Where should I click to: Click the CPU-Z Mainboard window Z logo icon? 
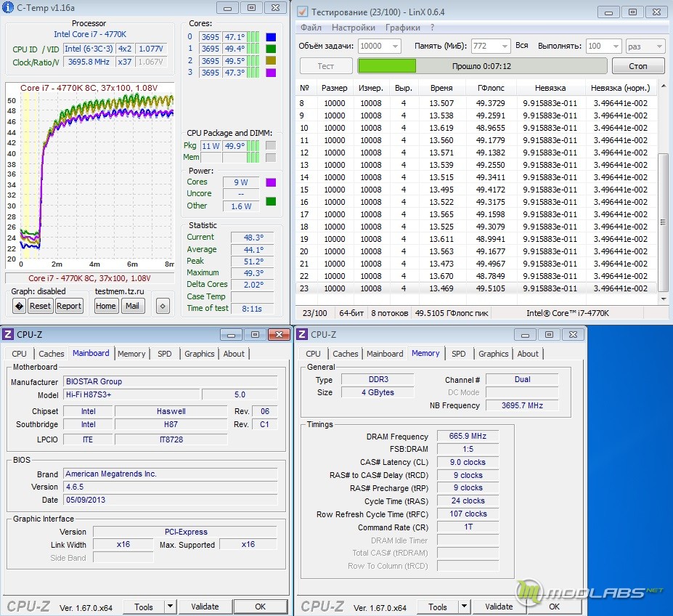[8, 334]
